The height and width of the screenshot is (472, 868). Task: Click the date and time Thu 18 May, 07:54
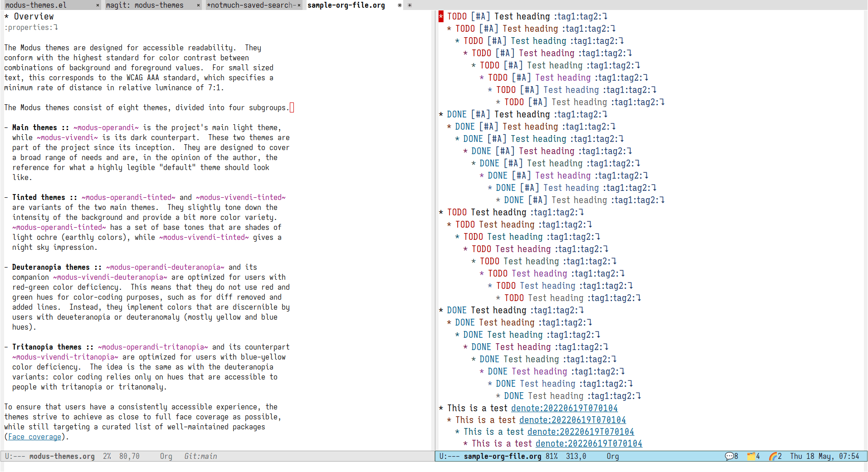[x=824, y=456]
